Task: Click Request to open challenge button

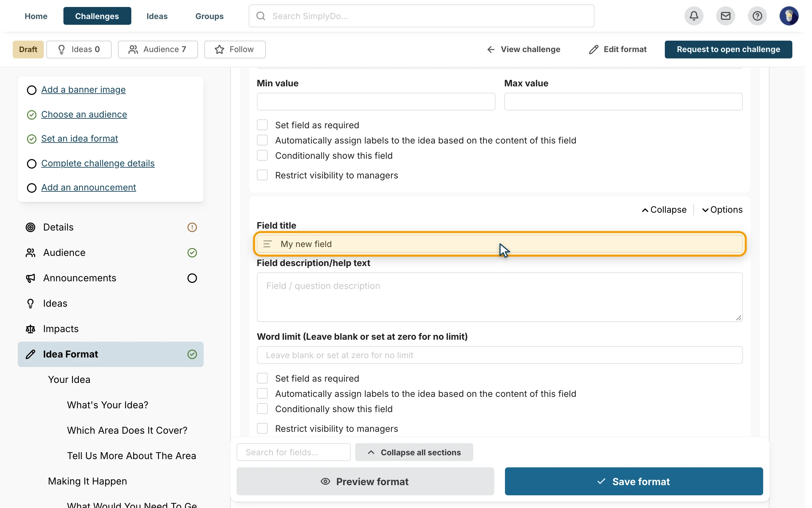Action: [x=728, y=50]
